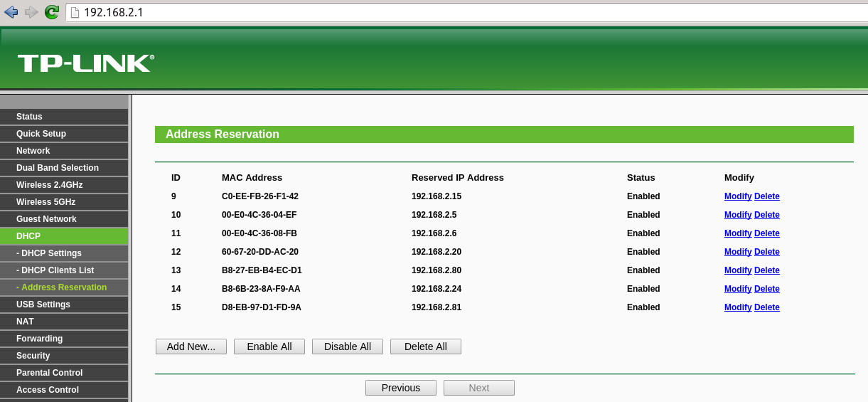Open the Status menu item
The image size is (868, 402).
tap(64, 117)
